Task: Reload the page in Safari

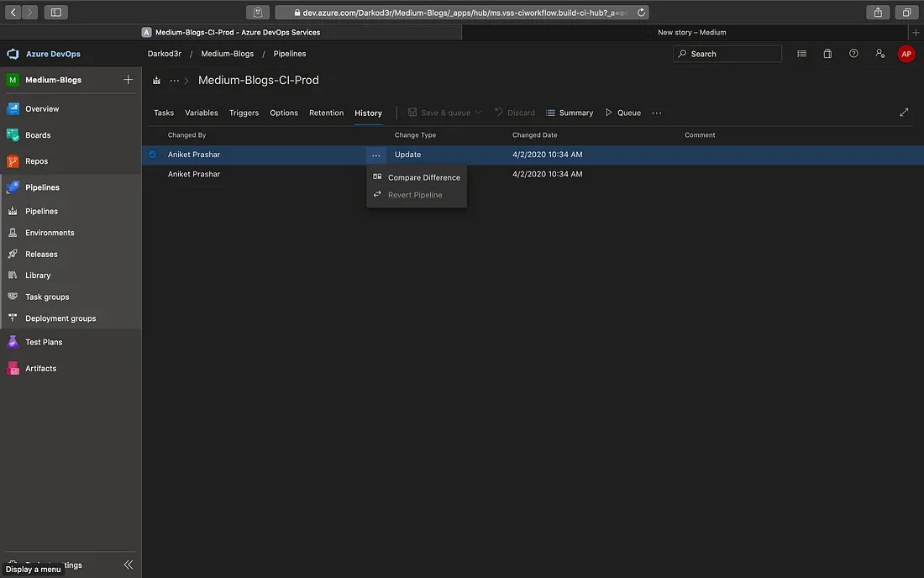Action: click(641, 13)
